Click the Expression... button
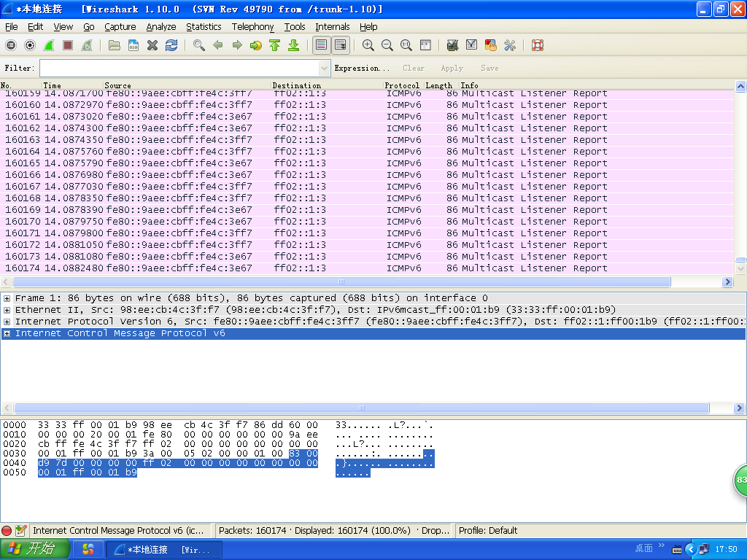Viewport: 747px width, 560px height. 362,68
